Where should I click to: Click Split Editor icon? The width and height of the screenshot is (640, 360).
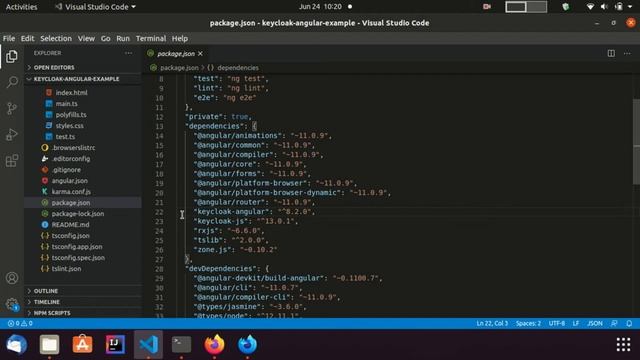pos(611,53)
